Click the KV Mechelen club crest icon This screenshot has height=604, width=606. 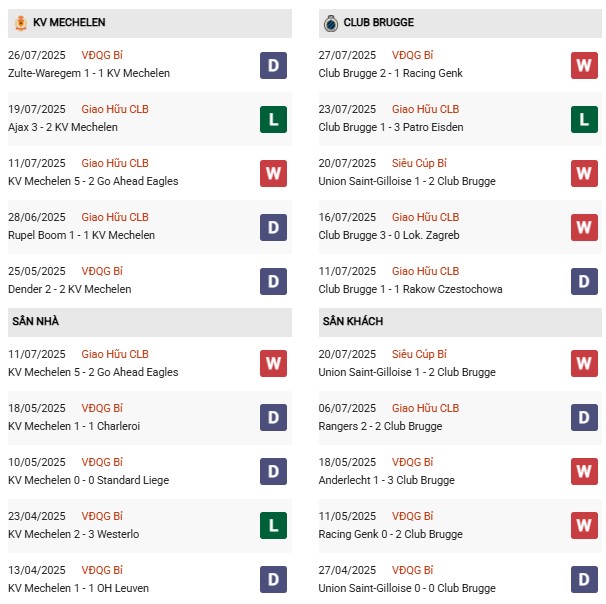click(20, 22)
